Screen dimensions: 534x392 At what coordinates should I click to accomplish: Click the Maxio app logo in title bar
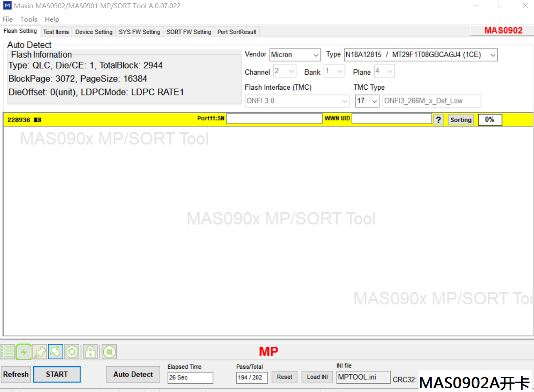[x=7, y=6]
